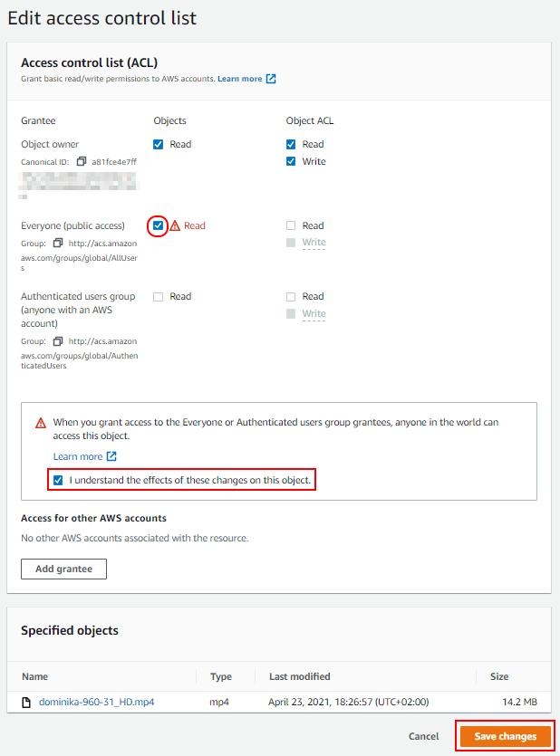Click the Add grantee button
This screenshot has height=756, width=560.
point(63,569)
